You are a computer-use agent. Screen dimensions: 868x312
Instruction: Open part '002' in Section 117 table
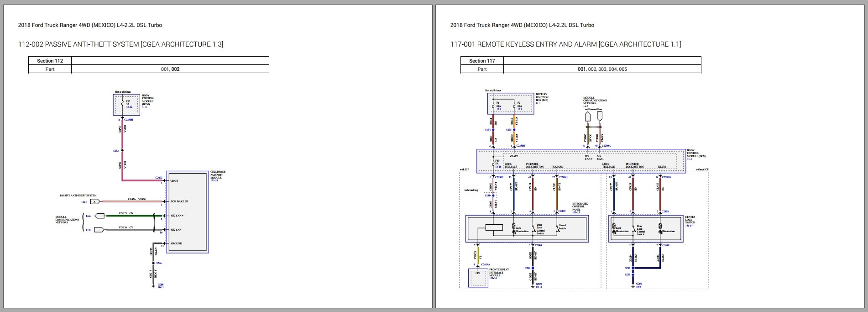pos(592,69)
